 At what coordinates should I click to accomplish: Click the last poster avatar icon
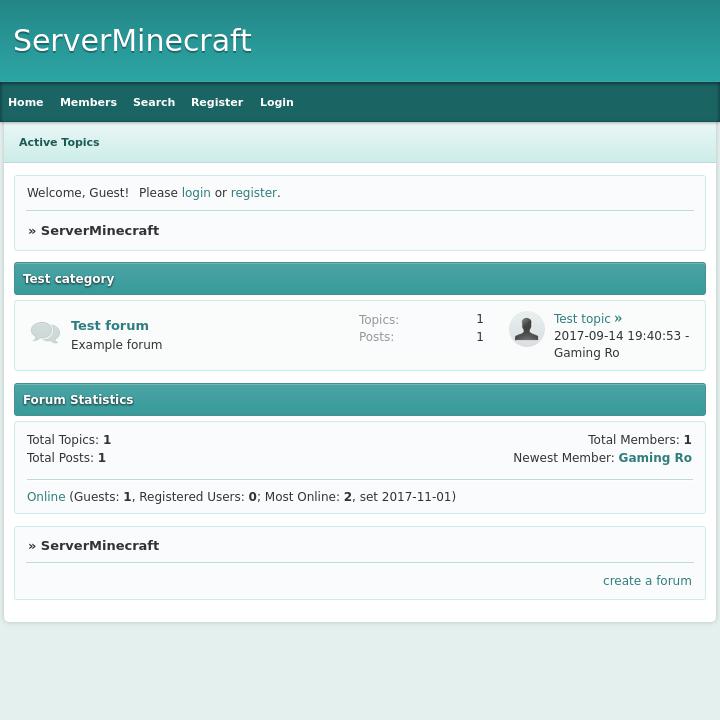[526, 329]
